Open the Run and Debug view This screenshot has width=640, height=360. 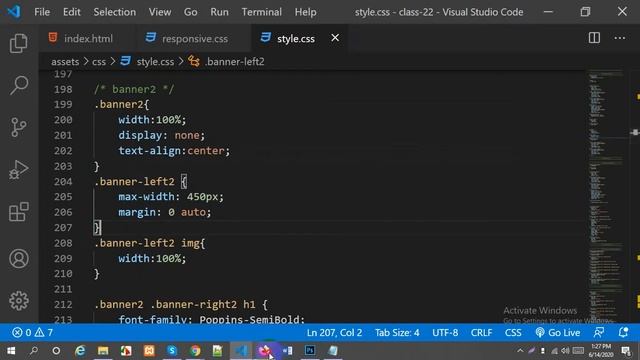point(18,169)
